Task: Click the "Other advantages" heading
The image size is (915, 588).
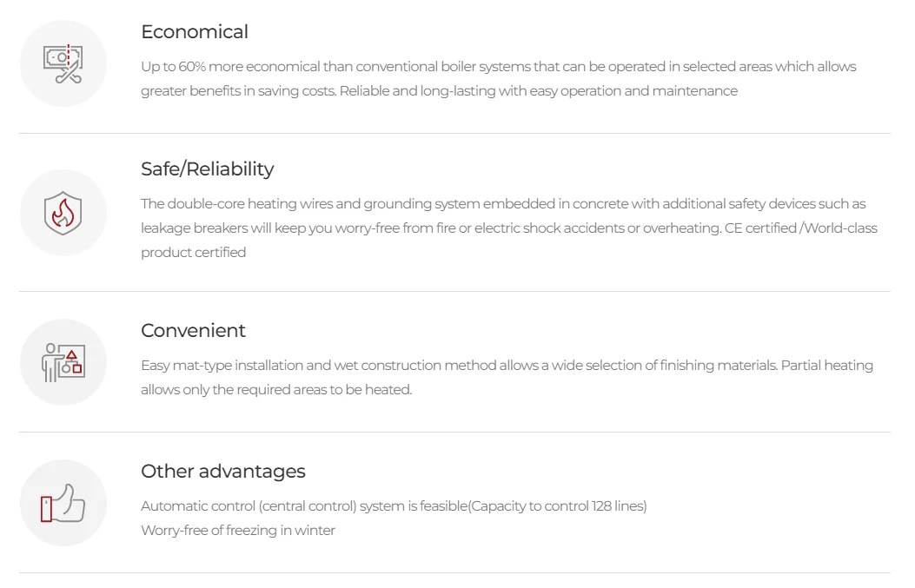Action: [223, 472]
